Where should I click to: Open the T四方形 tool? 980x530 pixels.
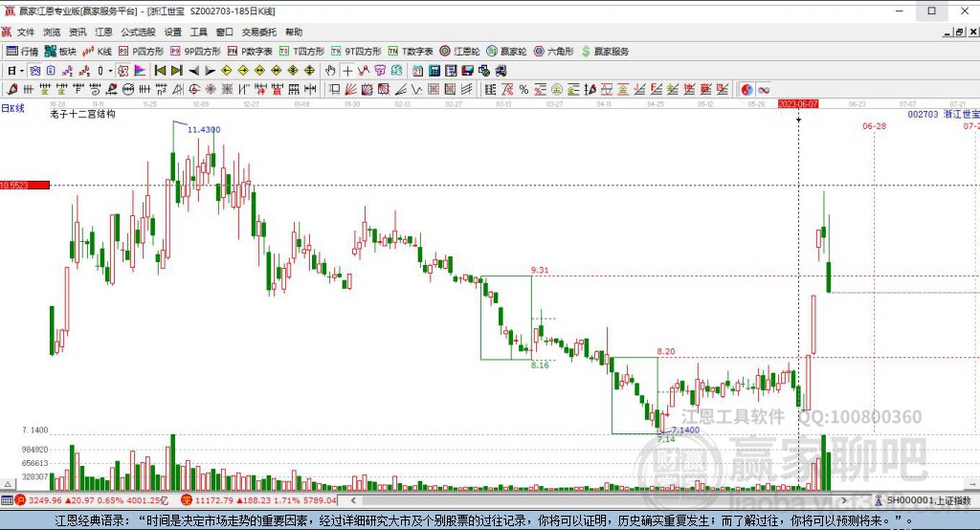(301, 52)
